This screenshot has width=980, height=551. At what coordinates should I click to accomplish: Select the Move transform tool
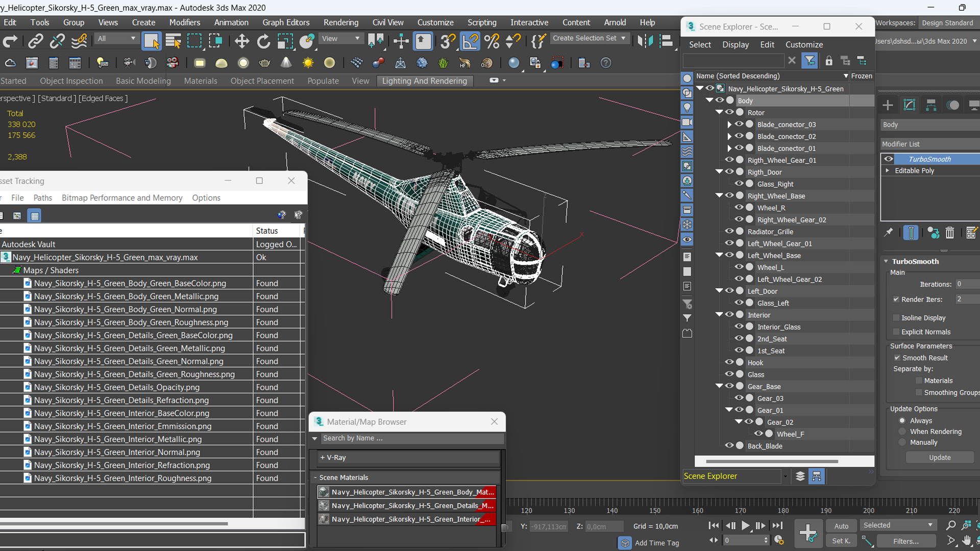(x=241, y=41)
